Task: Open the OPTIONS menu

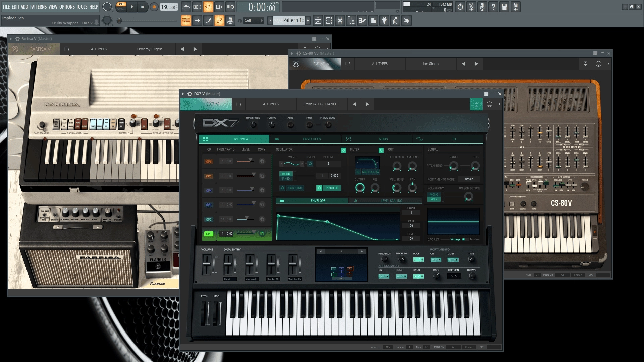Action: tap(67, 7)
